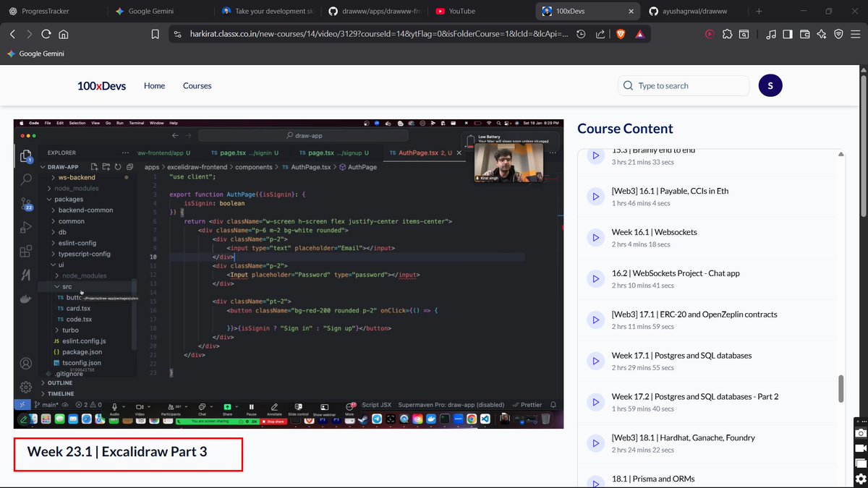Open Week 17.1 | Postgres and SQL databases
The width and height of the screenshot is (868, 488).
click(x=681, y=356)
